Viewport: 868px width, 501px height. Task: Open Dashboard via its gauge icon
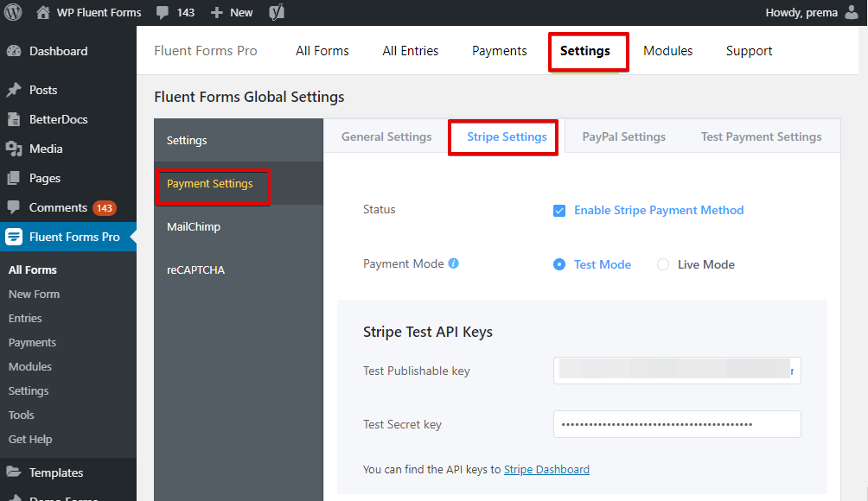[x=14, y=51]
